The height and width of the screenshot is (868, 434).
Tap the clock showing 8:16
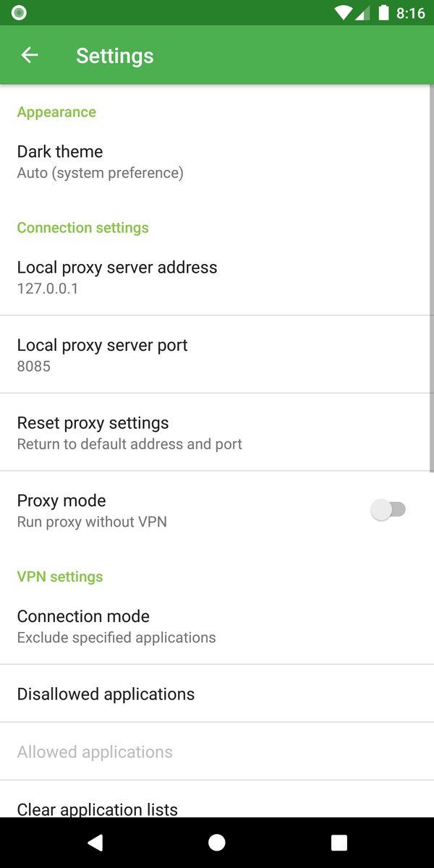click(410, 13)
